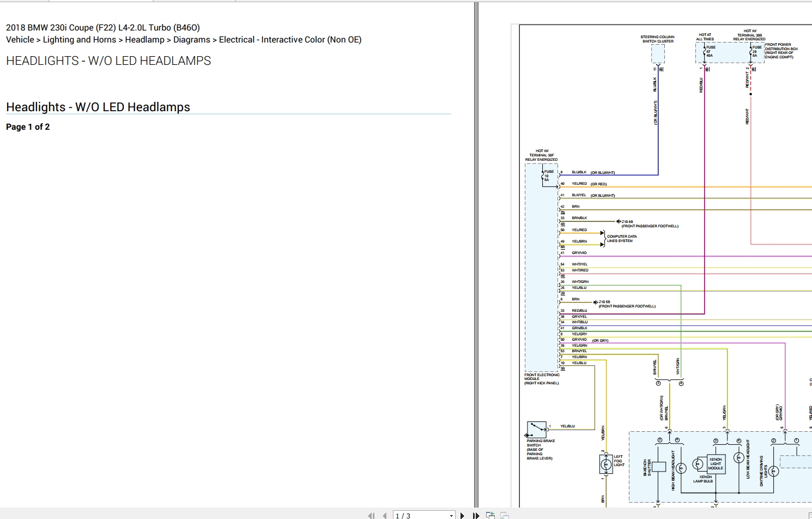Screen dimensions: 812x519
Task: Click the HIGH BEAM HEADLIGHT vertical label
Action: tap(674, 470)
